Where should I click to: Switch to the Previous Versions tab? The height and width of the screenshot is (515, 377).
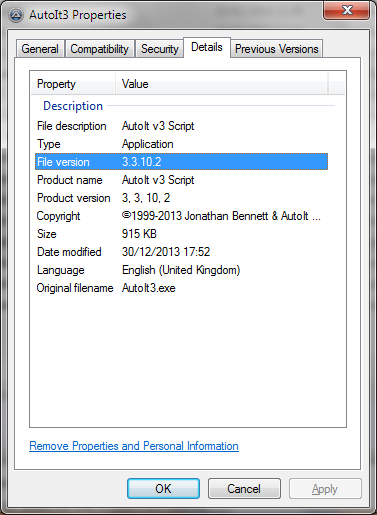click(x=277, y=49)
